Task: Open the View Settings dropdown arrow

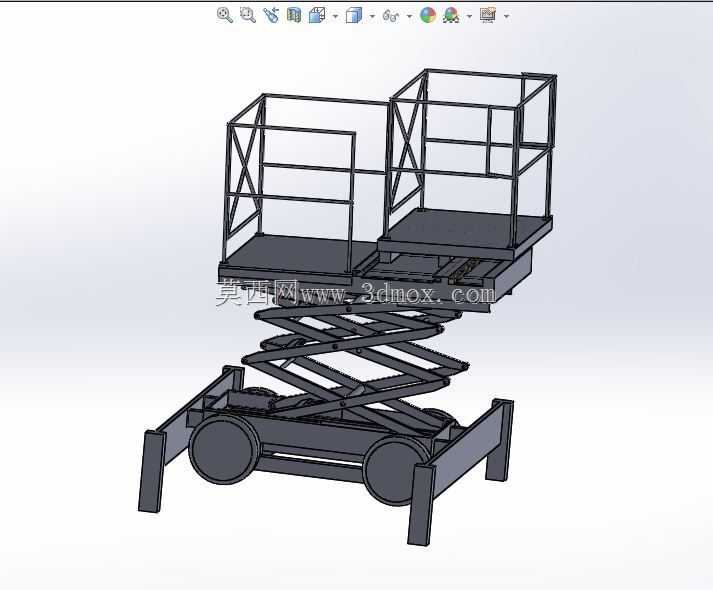Action: coord(507,16)
